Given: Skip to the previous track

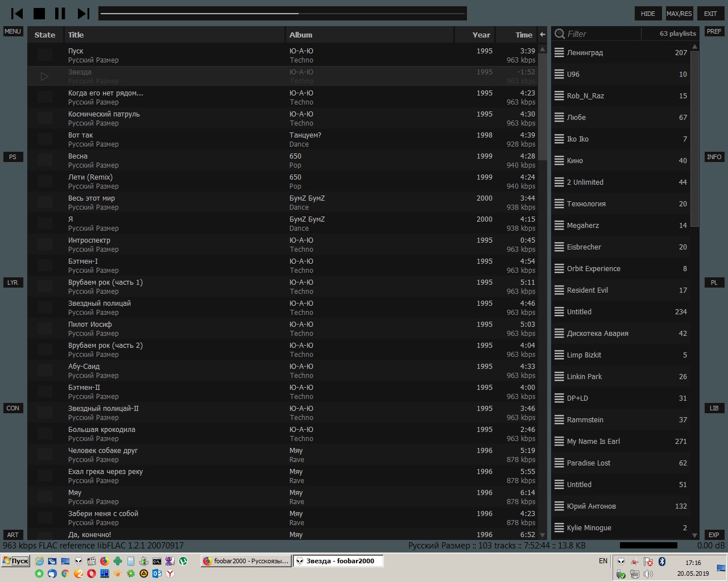Looking at the screenshot, I should [18, 13].
